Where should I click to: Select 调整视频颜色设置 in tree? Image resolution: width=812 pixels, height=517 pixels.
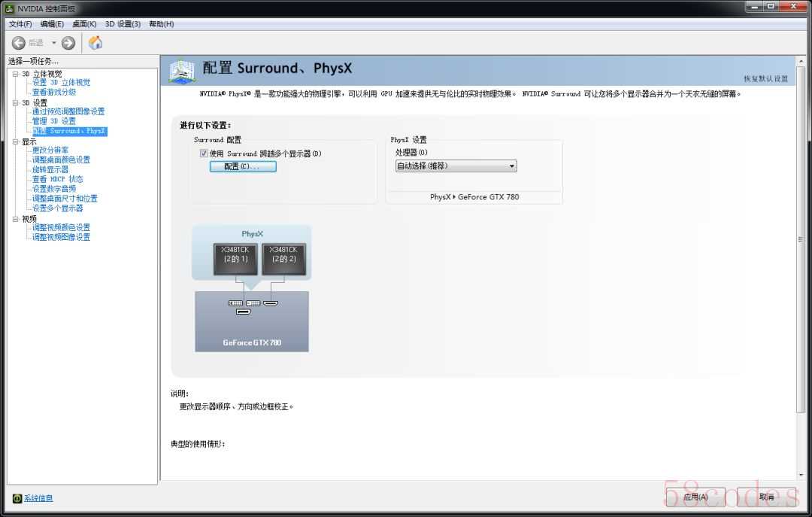point(61,228)
